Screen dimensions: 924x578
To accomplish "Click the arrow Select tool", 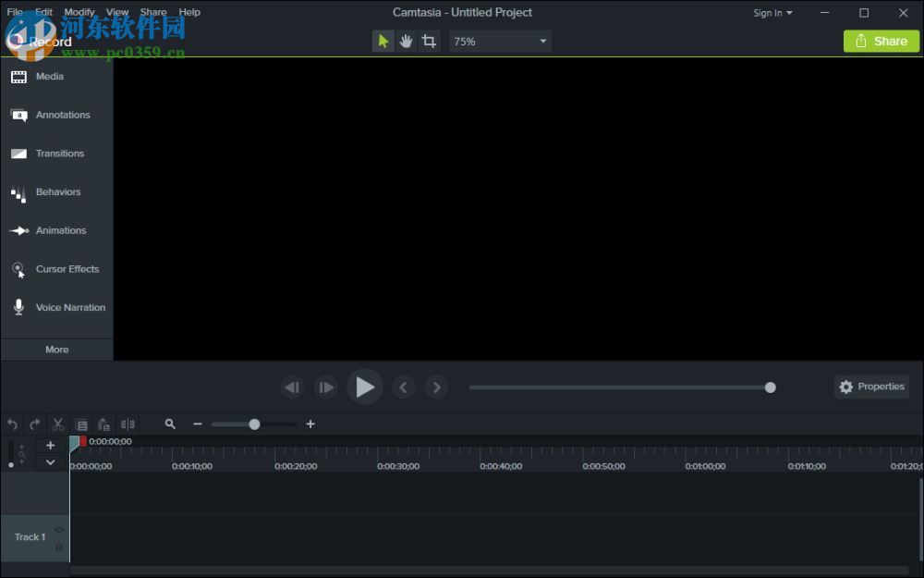I will click(383, 42).
